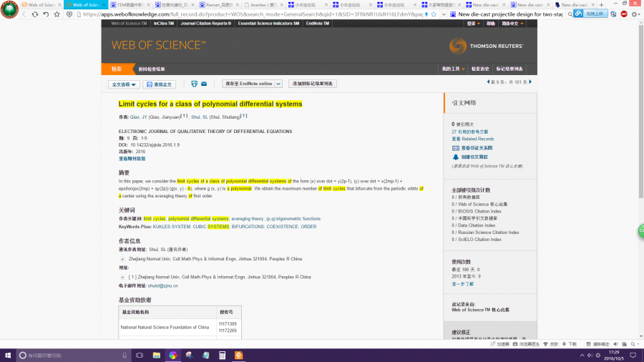Expand the save-to EndNote dropdown arrow
This screenshot has width=644, height=362.
[278, 84]
